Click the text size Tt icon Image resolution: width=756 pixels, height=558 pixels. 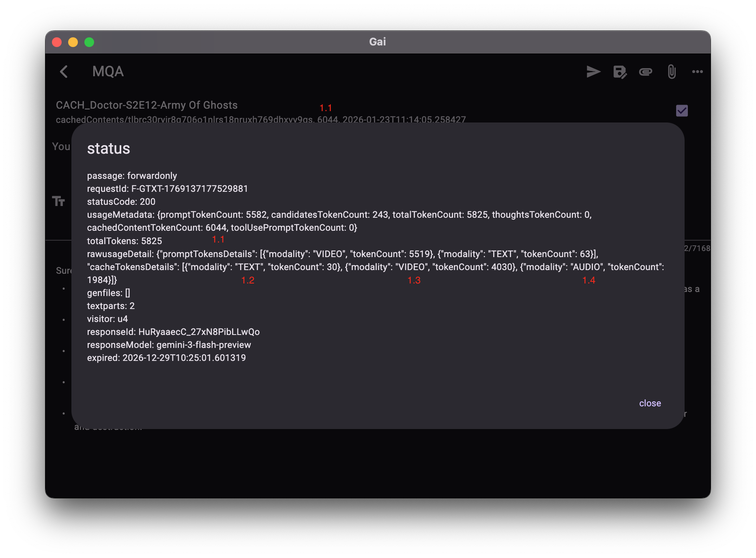(x=58, y=201)
